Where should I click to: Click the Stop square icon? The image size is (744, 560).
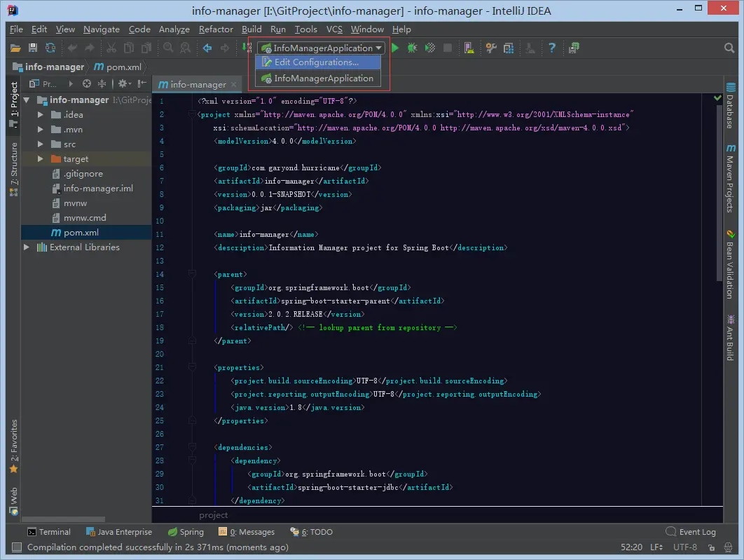[x=448, y=48]
